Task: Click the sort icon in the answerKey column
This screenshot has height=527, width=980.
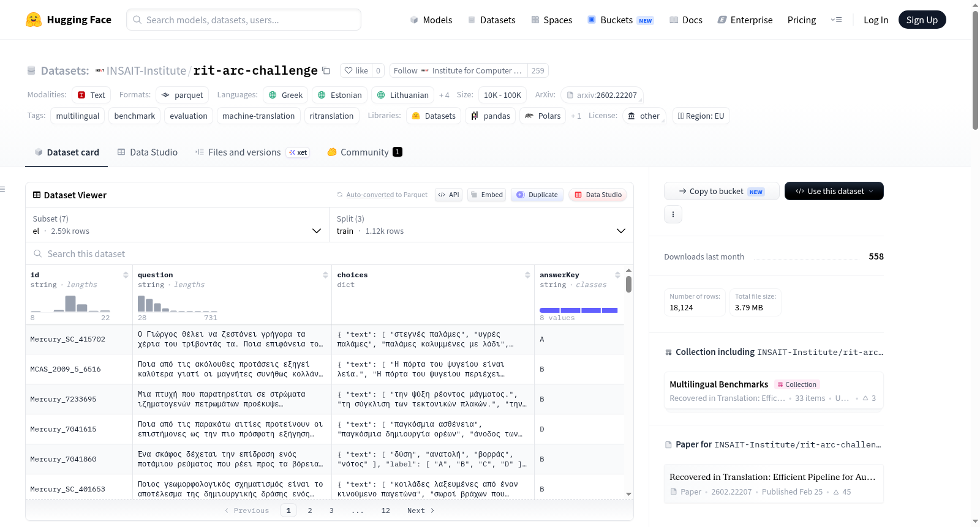Action: [617, 275]
